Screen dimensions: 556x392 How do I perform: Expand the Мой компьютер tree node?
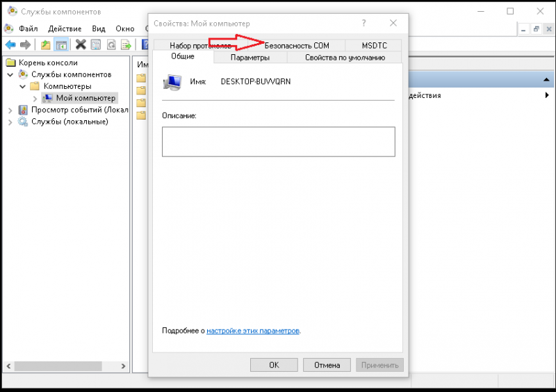[x=35, y=98]
